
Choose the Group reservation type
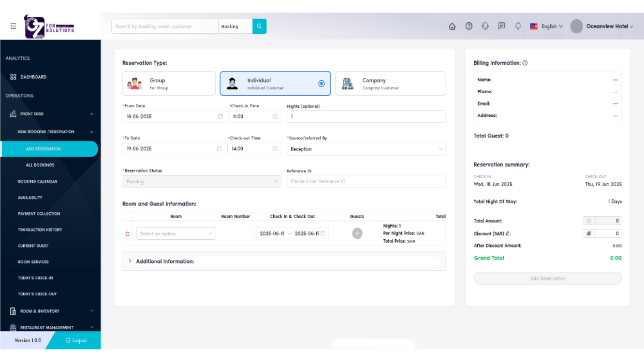click(169, 84)
